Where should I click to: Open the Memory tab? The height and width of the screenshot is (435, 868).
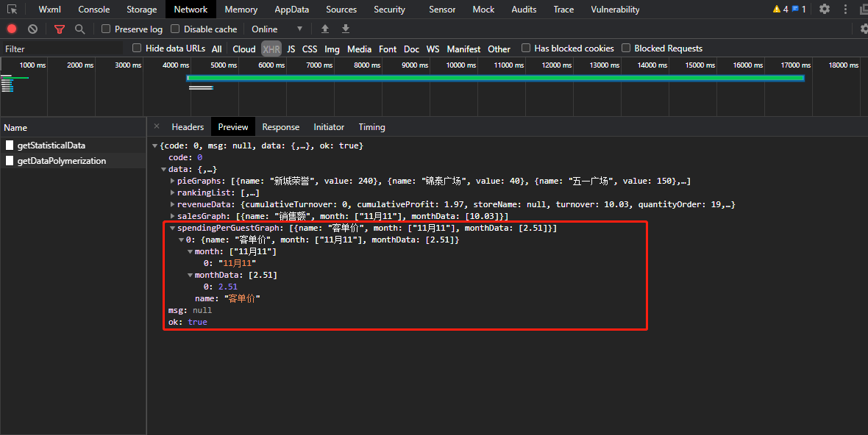(241, 10)
